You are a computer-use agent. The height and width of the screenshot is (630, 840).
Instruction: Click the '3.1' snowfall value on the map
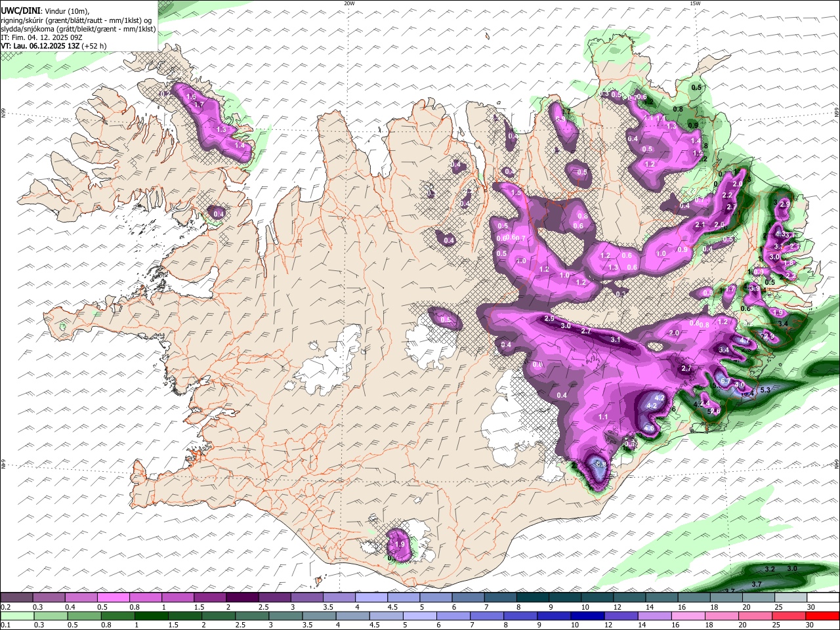point(615,340)
